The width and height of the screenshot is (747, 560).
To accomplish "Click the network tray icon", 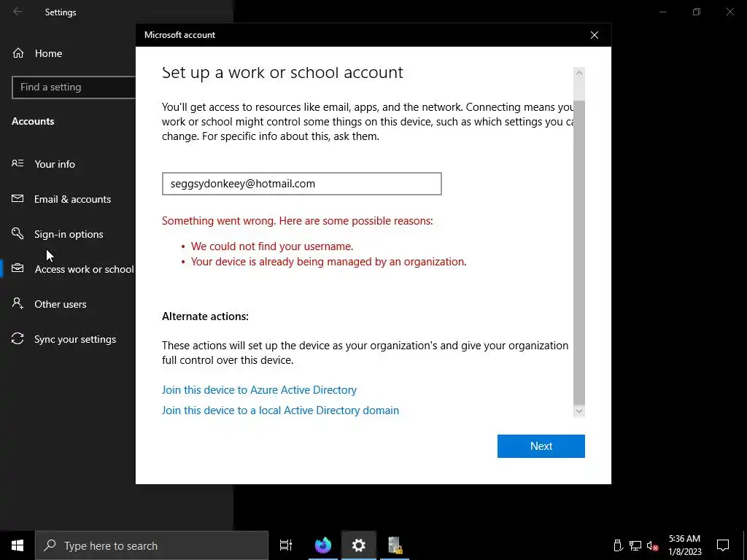I will click(x=635, y=545).
